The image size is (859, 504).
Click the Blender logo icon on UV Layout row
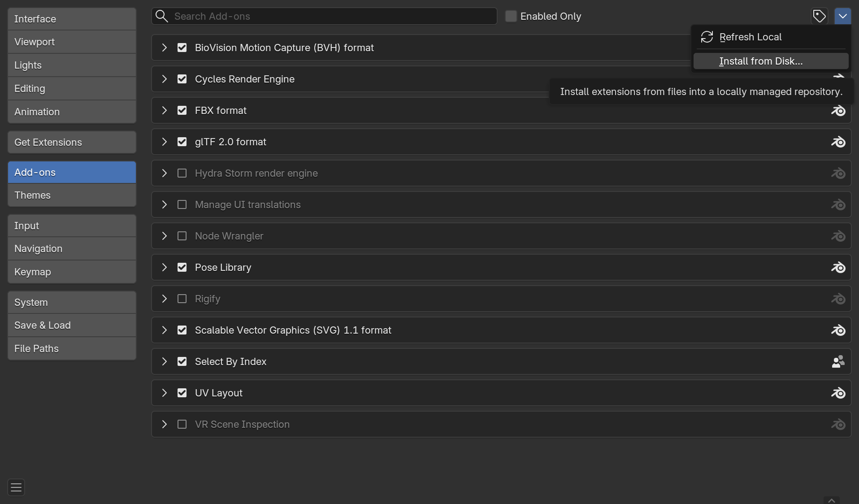pyautogui.click(x=838, y=393)
